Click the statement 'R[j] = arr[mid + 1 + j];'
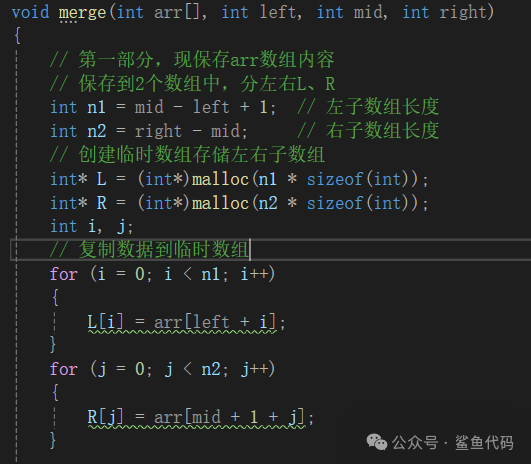The width and height of the screenshot is (531, 464). point(200,417)
